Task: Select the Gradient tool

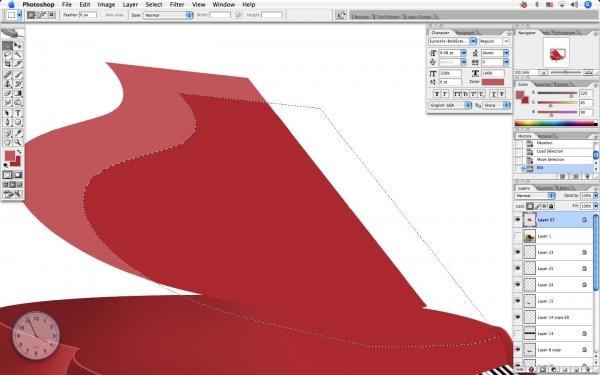Action: (18, 93)
